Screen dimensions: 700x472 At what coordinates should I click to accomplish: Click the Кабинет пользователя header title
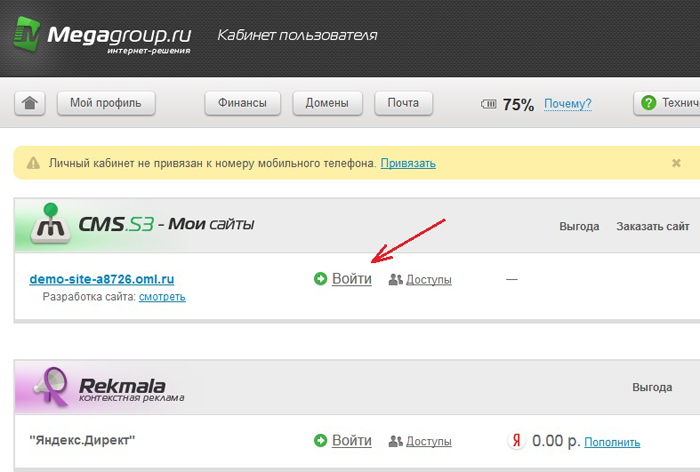tap(297, 35)
